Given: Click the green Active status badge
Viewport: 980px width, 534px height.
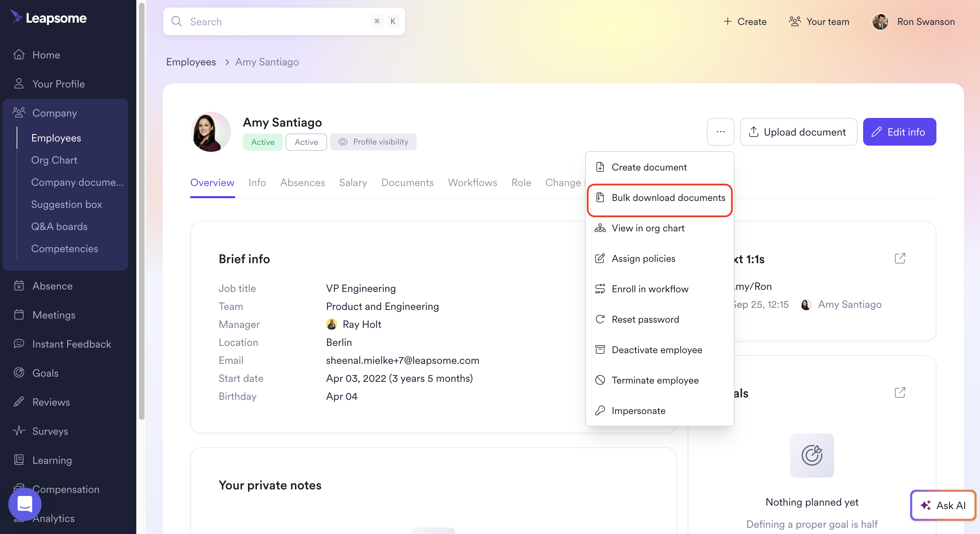Looking at the screenshot, I should coord(262,142).
